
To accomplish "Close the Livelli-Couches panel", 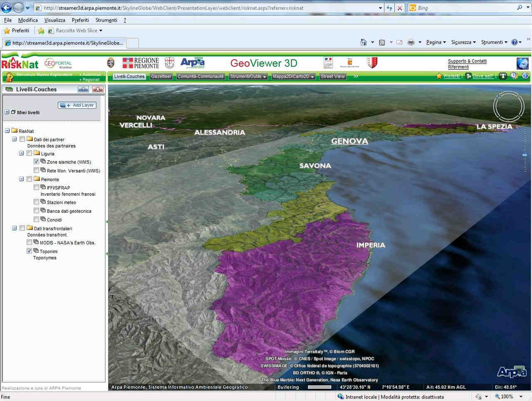I will (x=98, y=89).
